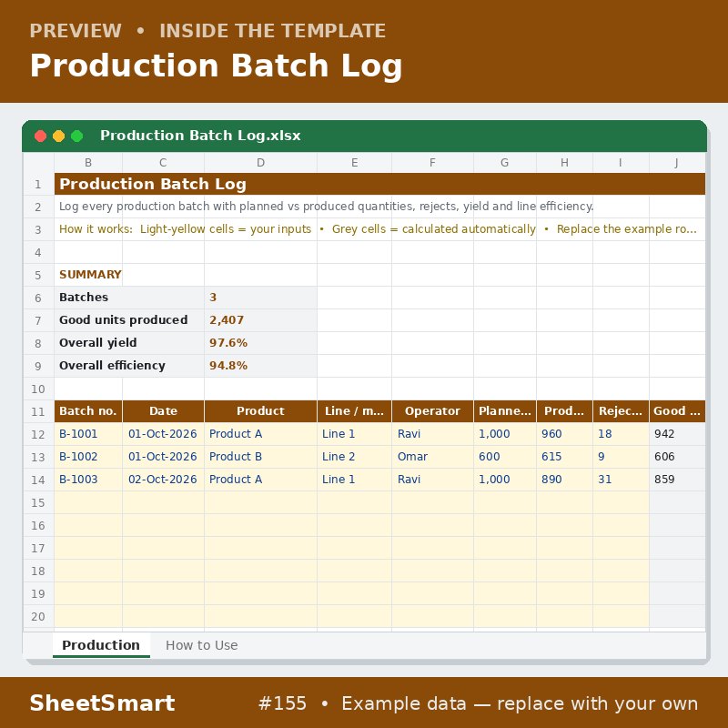Click the planned quantity 600 cell
Screen dimensions: 728x728
(x=505, y=457)
